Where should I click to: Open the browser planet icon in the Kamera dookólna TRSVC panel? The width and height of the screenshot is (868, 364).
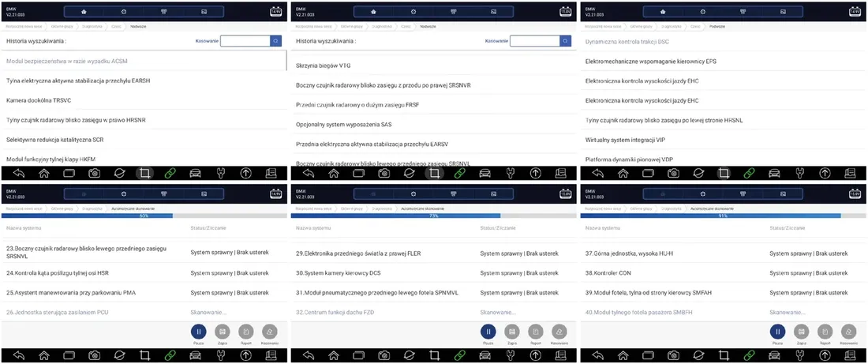(120, 174)
